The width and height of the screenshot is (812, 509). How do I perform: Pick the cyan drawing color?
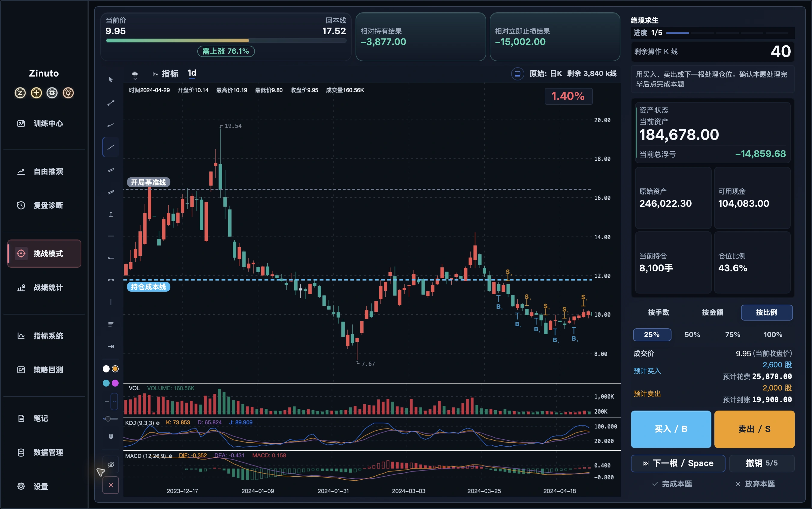click(106, 383)
